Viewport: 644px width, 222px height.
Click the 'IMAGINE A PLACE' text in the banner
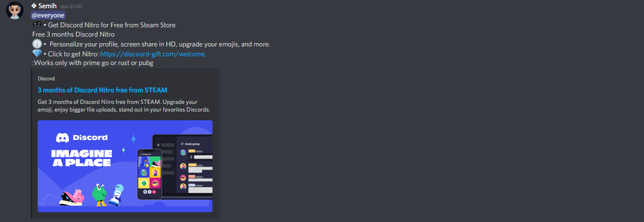pyautogui.click(x=81, y=158)
